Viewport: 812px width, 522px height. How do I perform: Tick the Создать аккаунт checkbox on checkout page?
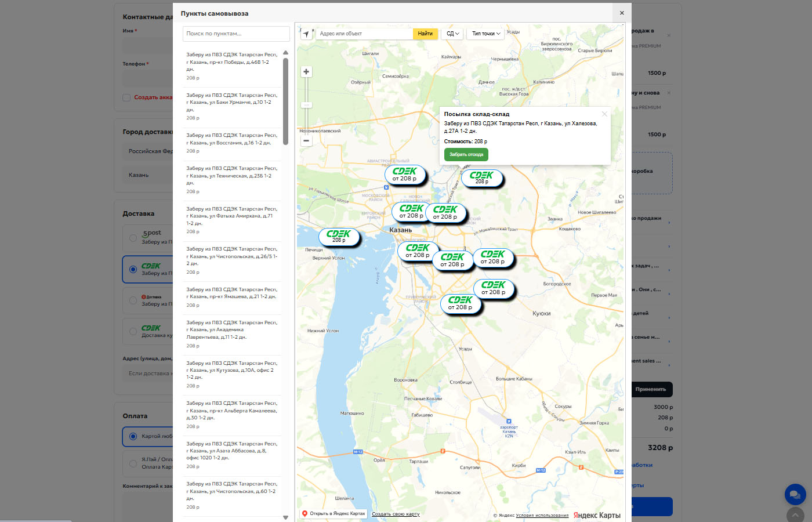(x=126, y=97)
